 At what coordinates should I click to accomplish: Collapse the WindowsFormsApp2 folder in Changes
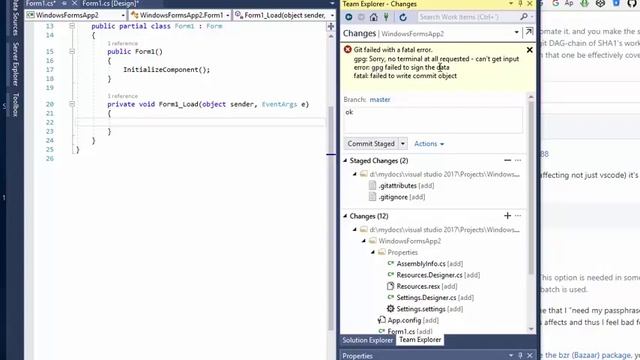click(x=364, y=241)
